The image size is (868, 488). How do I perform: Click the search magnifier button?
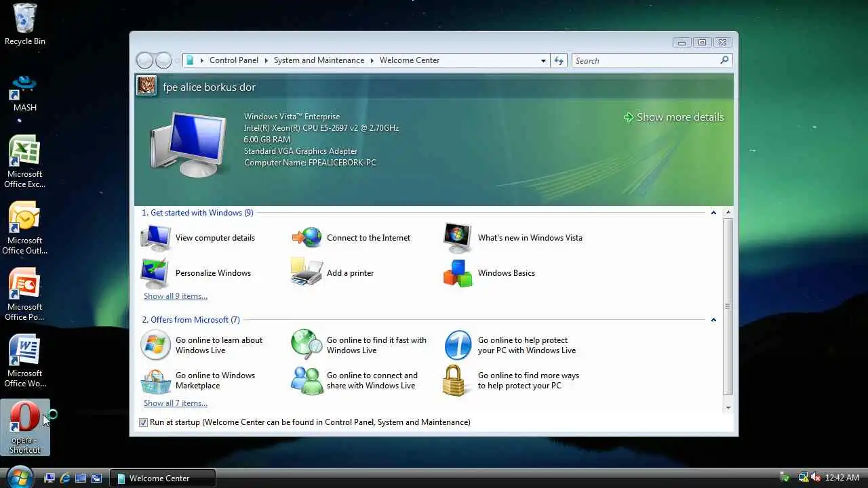pos(724,60)
